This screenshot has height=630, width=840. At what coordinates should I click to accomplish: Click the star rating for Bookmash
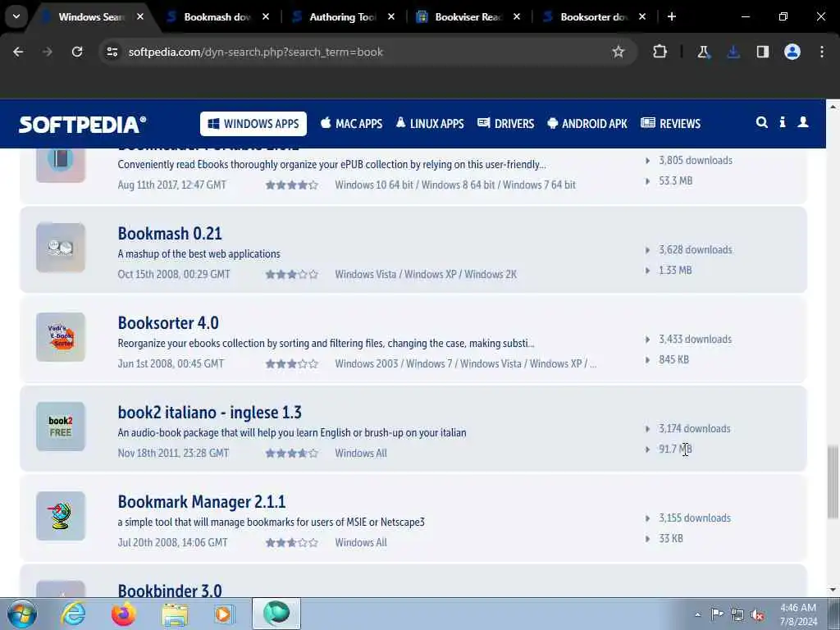point(292,274)
